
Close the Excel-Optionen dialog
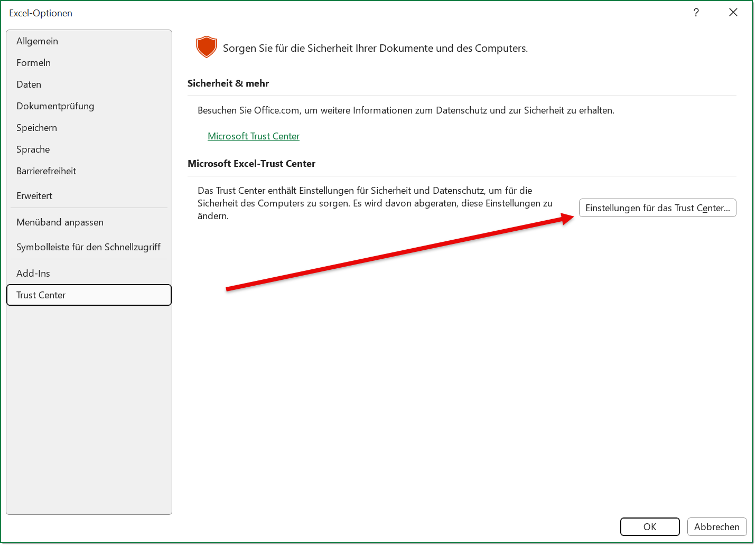click(x=733, y=13)
